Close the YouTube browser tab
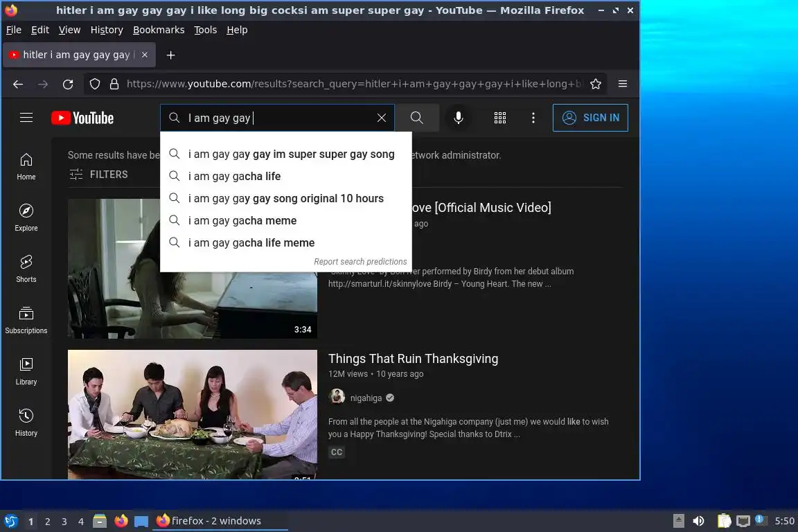798x532 pixels. (x=145, y=55)
